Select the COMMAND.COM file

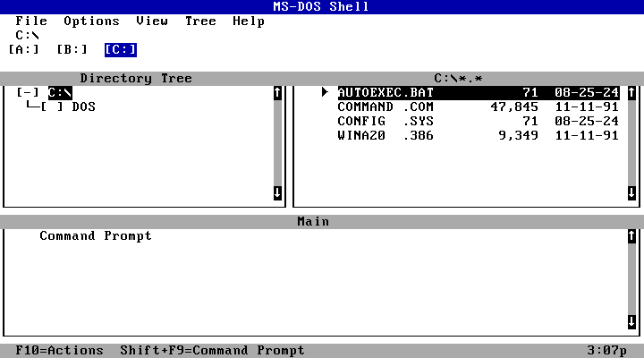[x=479, y=107]
